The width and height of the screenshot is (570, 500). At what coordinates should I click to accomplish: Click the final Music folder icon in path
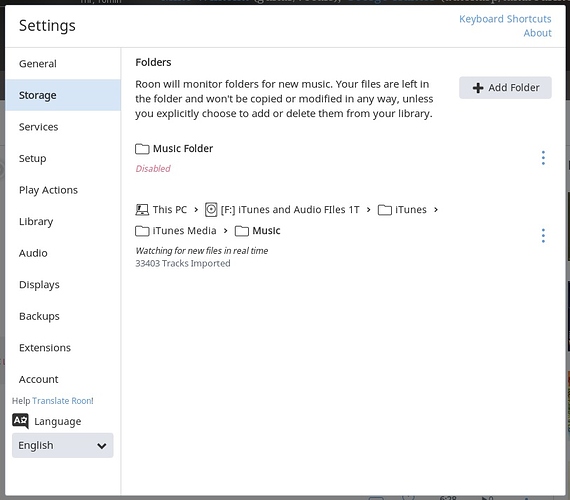pyautogui.click(x=242, y=231)
